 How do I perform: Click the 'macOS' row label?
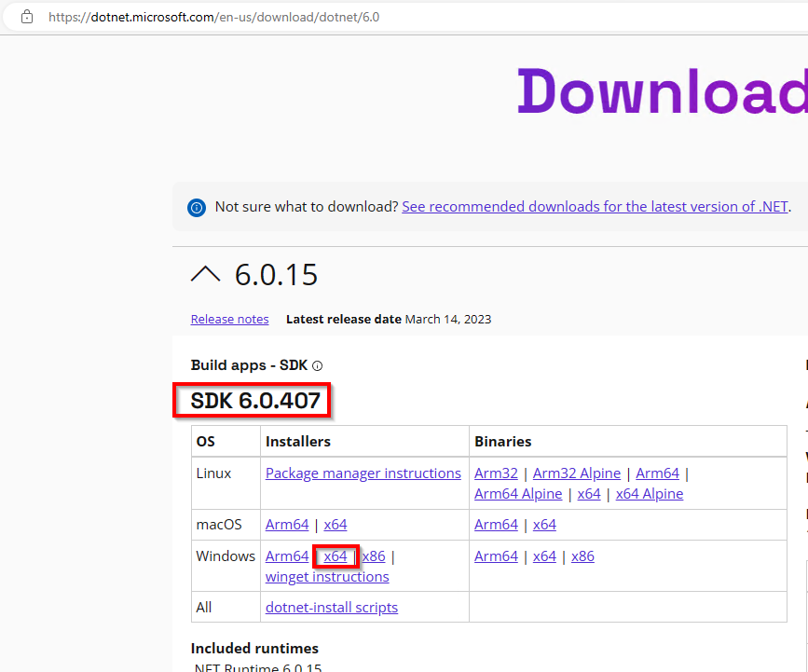point(219,525)
